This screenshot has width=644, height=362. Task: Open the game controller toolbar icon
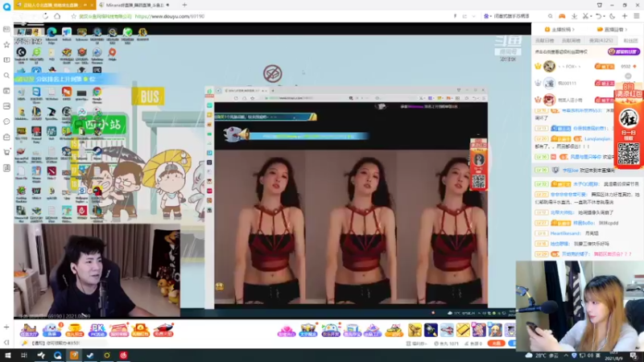pyautogui.click(x=562, y=16)
